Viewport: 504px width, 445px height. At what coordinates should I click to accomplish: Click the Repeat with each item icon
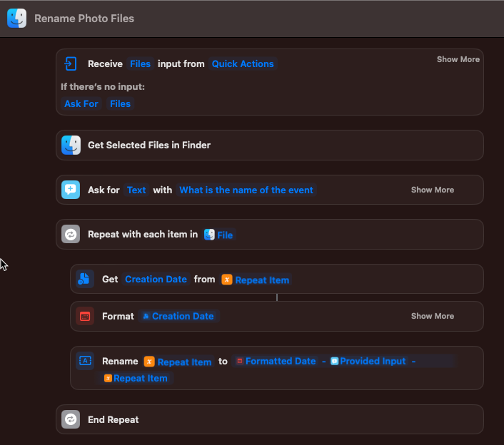click(x=71, y=234)
